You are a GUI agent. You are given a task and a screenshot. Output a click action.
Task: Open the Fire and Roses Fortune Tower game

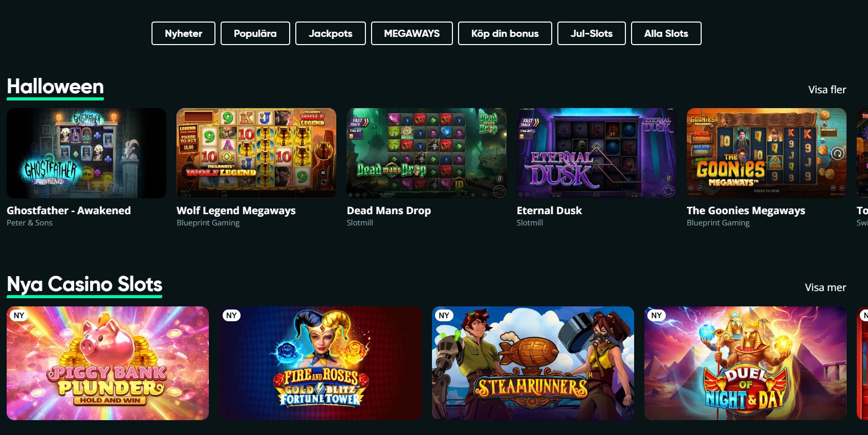(x=320, y=363)
